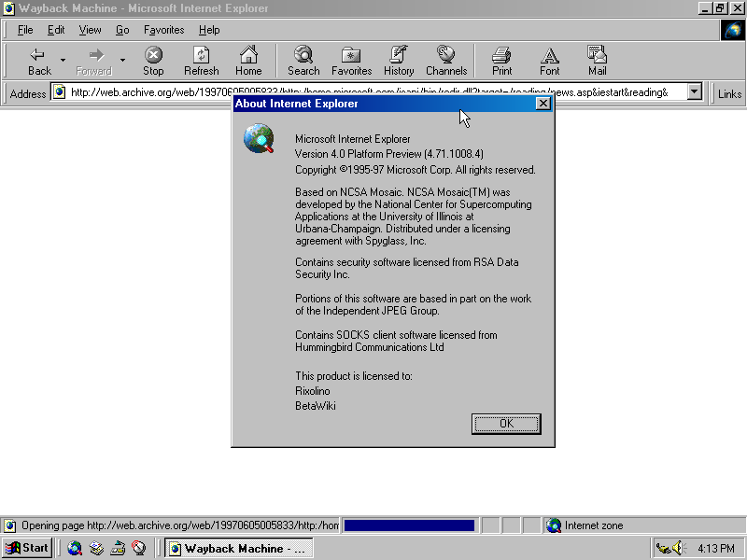Viewport: 747px width, 560px height.
Task: Open the Back history dropdown arrow
Action: click(x=63, y=61)
